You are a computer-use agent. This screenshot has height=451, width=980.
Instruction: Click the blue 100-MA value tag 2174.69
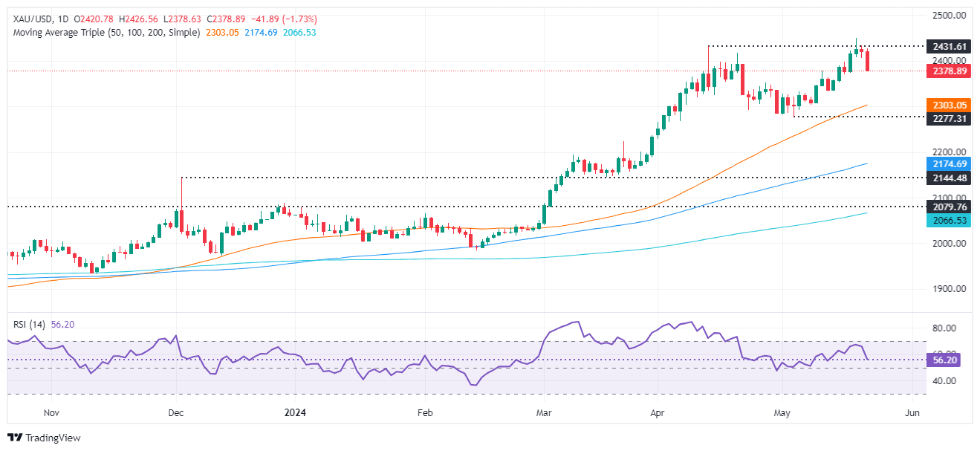[x=946, y=163]
